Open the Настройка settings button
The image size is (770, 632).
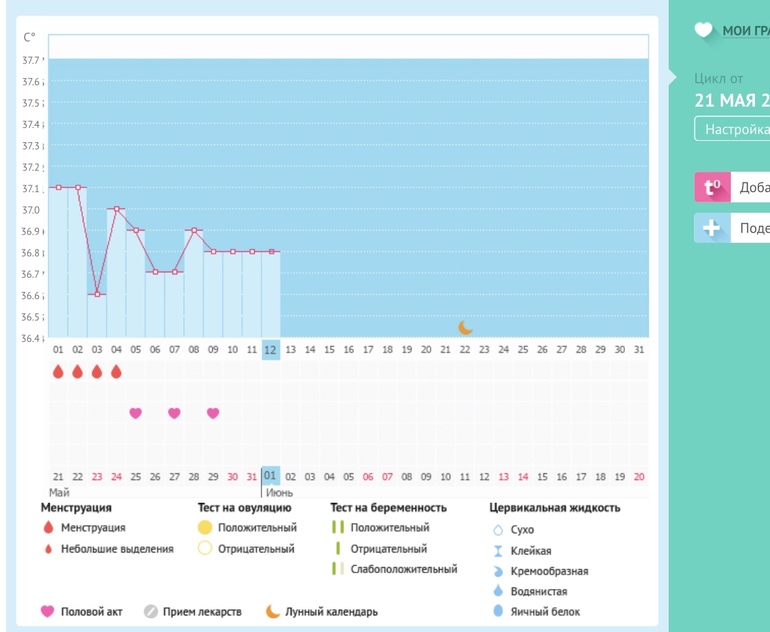pyautogui.click(x=734, y=129)
